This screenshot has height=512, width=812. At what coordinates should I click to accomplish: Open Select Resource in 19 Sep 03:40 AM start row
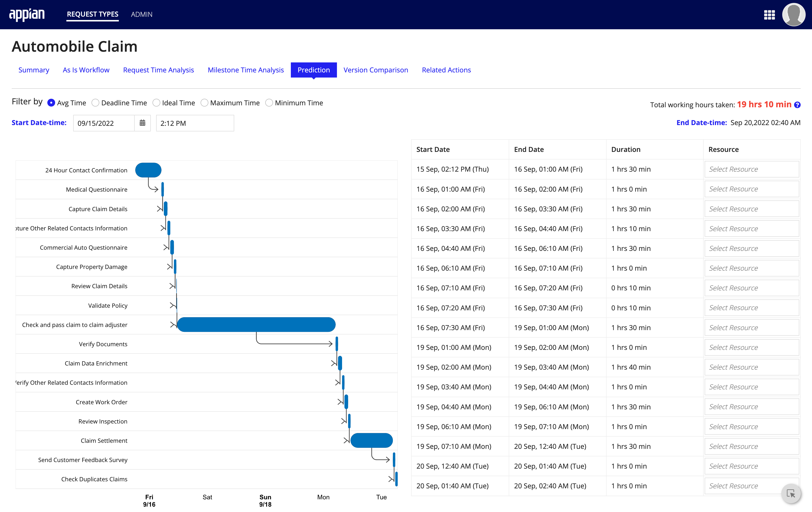click(x=752, y=387)
